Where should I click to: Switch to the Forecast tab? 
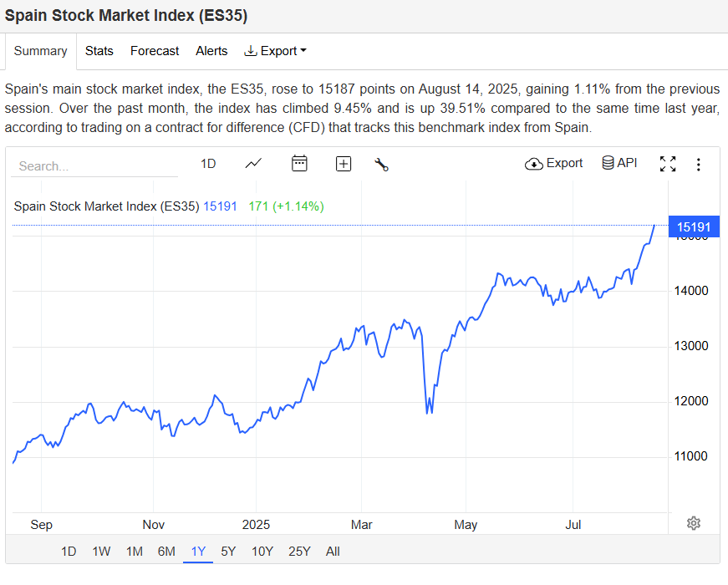tap(155, 51)
